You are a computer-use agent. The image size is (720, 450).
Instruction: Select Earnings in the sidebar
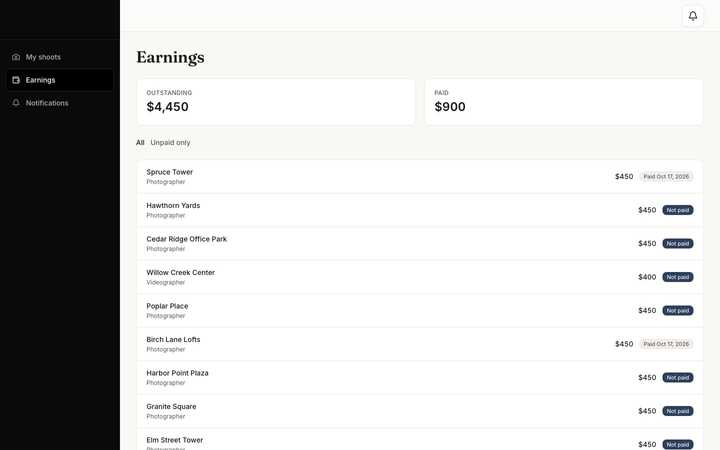(x=60, y=80)
